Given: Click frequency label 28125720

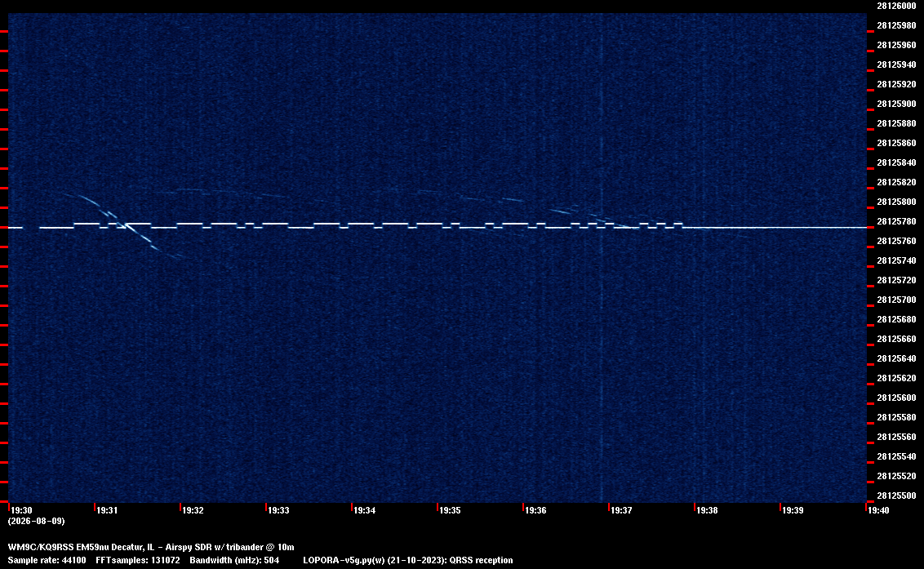Looking at the screenshot, I should point(896,280).
